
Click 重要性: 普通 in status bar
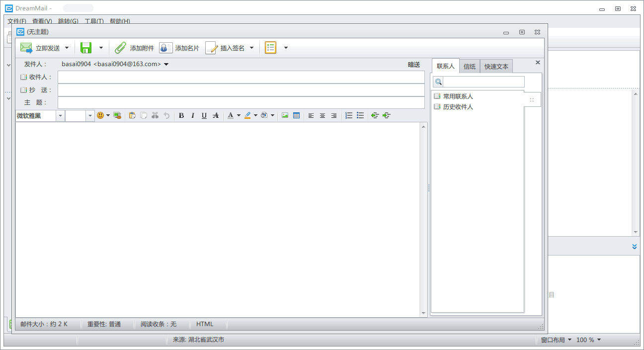click(104, 324)
